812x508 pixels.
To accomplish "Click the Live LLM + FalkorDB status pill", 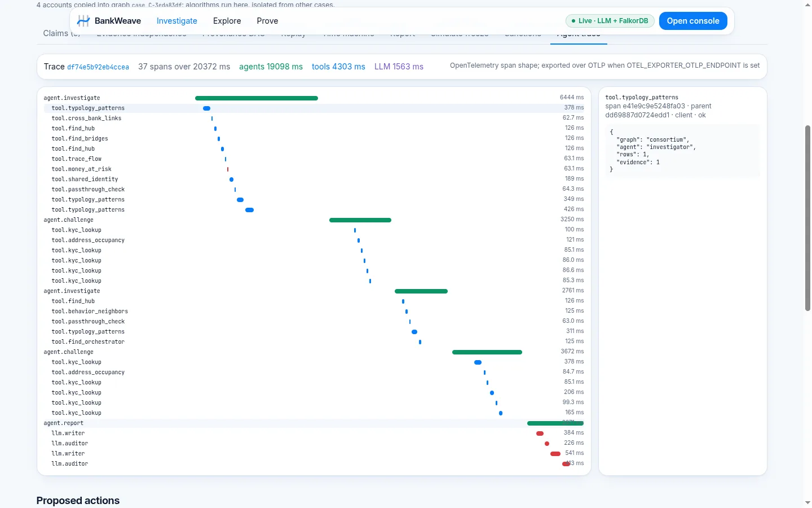I will pyautogui.click(x=610, y=21).
